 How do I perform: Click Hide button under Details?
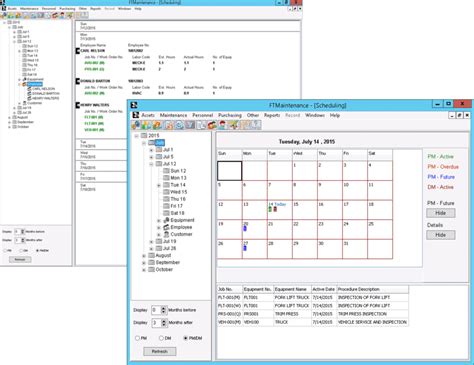click(x=441, y=235)
